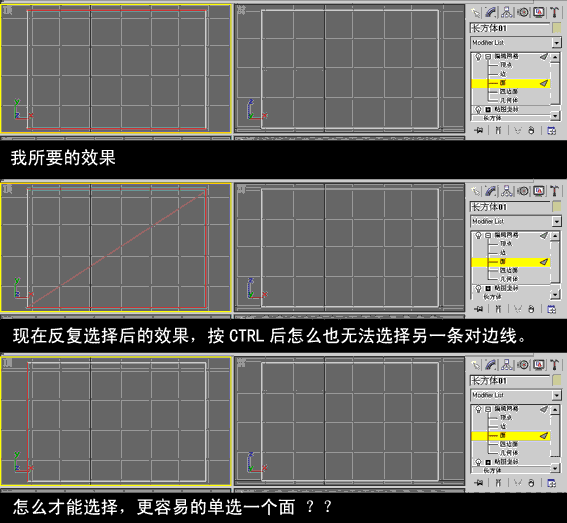Open the Motion tab icon in the middle command panel
The width and height of the screenshot is (567, 523).
(523, 191)
